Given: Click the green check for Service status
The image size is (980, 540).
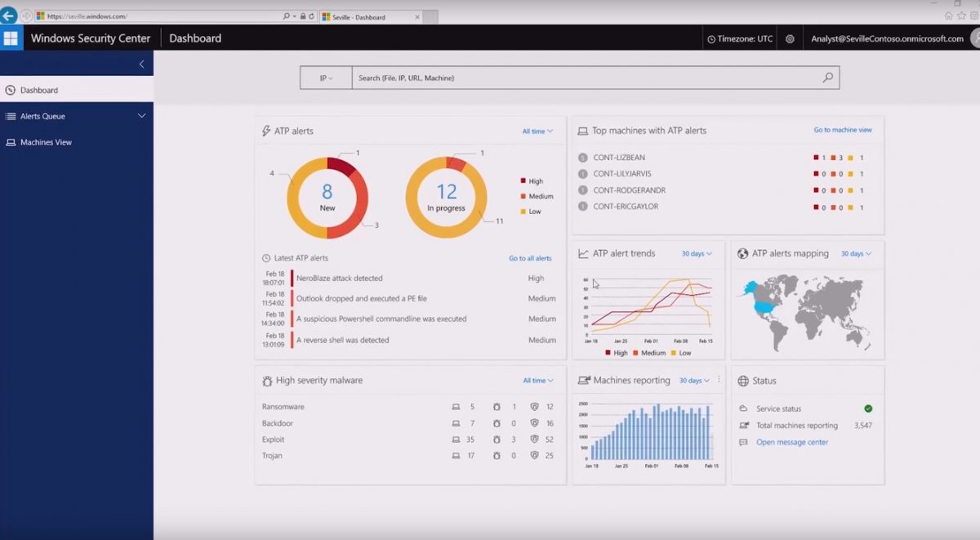Looking at the screenshot, I should (x=868, y=408).
